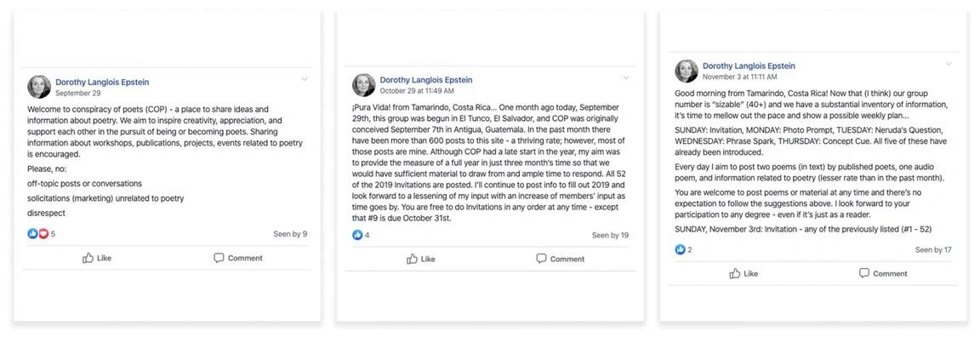This screenshot has width=980, height=337.
Task: Like the November 3 weekly plan post
Action: pos(744,273)
